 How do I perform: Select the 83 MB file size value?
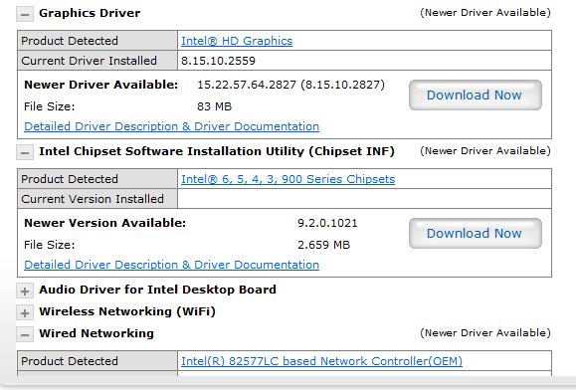click(214, 106)
